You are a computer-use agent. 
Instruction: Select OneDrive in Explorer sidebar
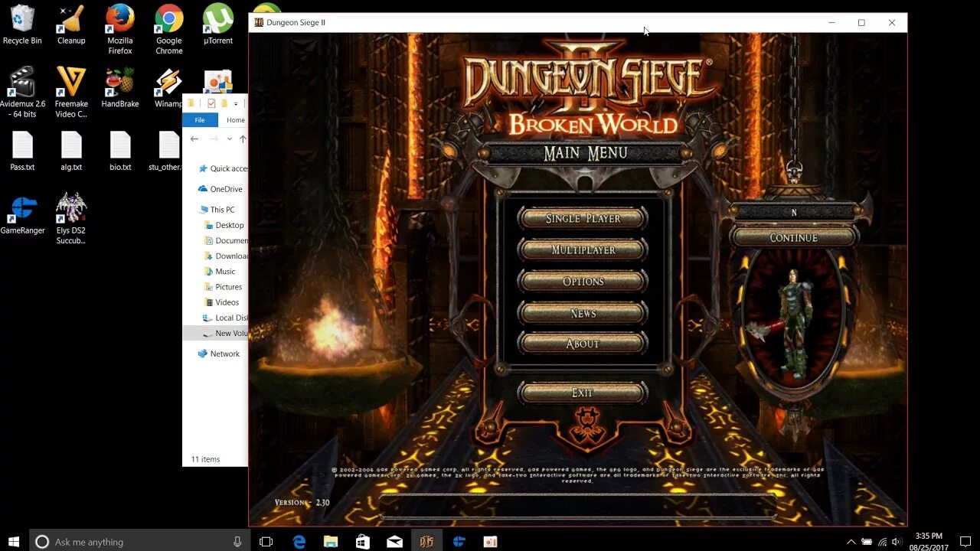click(x=220, y=189)
